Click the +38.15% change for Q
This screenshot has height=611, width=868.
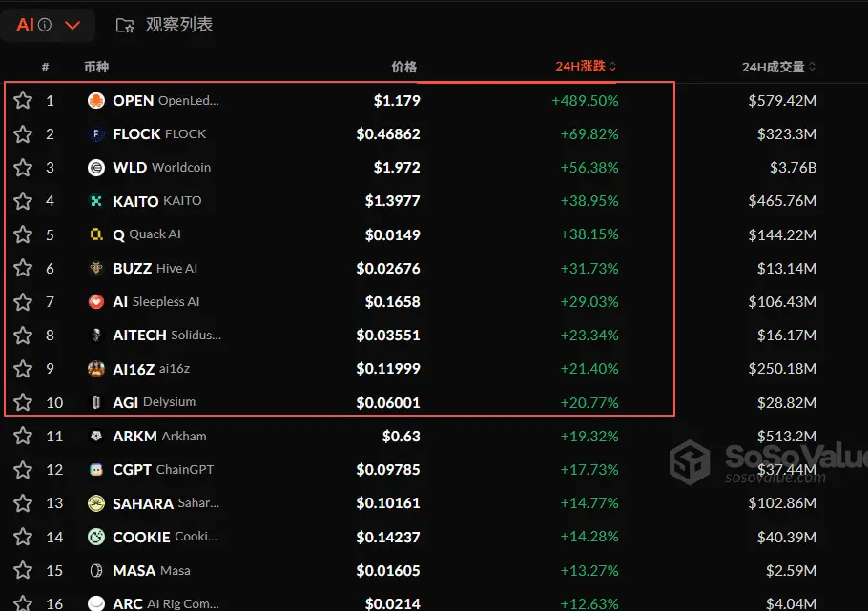click(x=589, y=234)
